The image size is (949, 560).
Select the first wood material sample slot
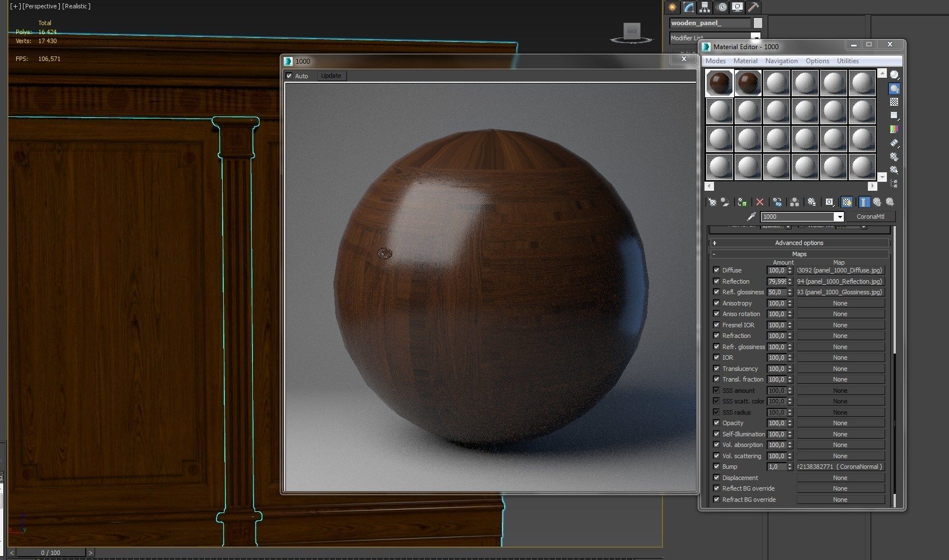click(x=720, y=83)
